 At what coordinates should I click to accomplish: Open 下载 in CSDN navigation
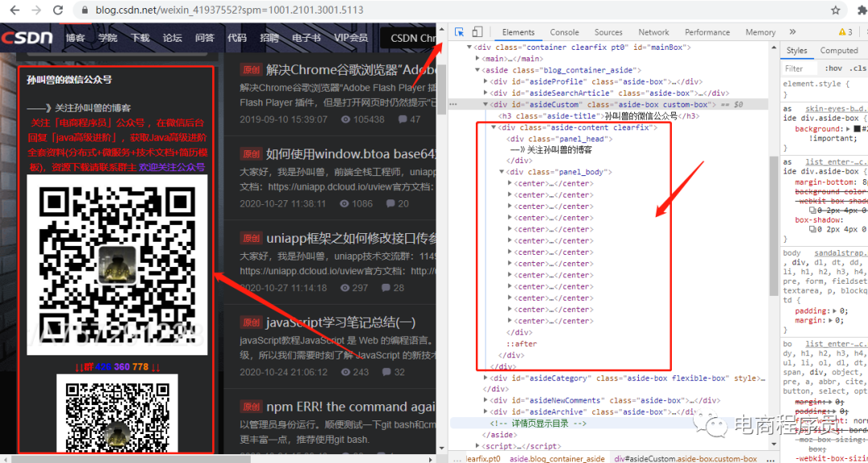point(140,38)
